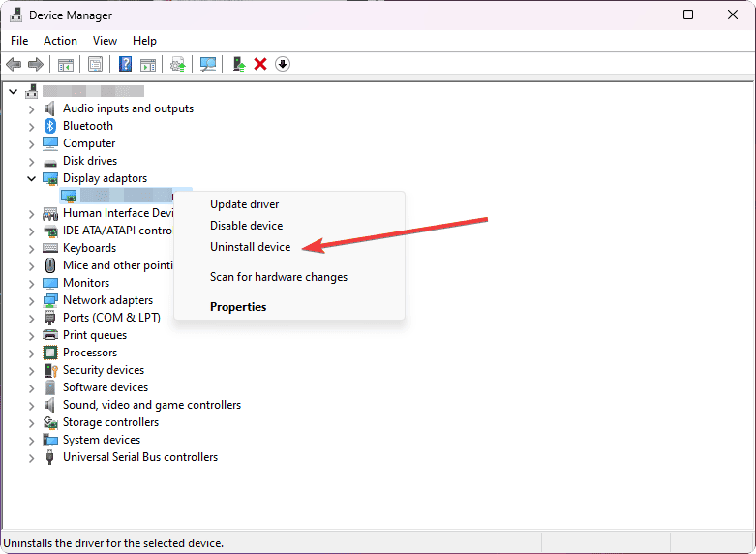Open the Help menu

[144, 41]
